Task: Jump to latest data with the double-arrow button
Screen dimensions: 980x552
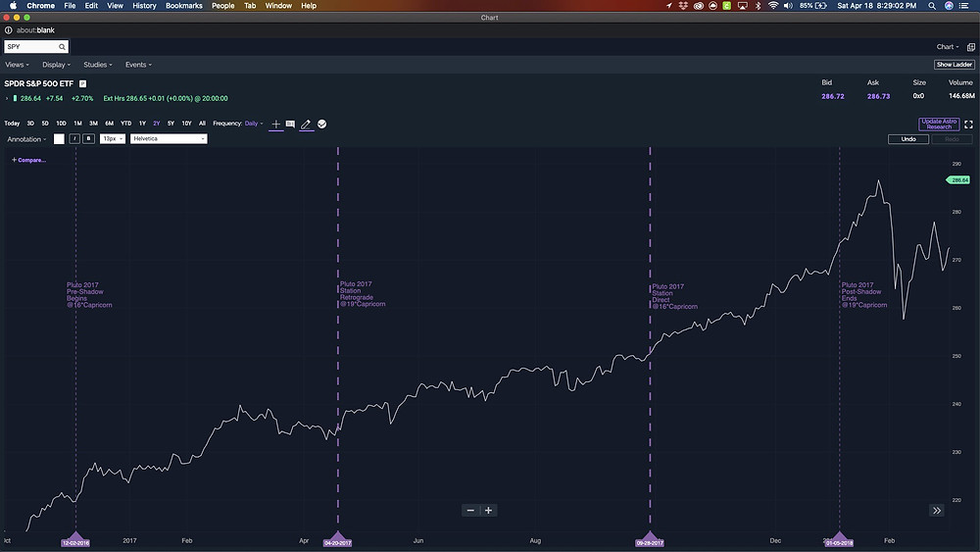Action: click(x=936, y=510)
